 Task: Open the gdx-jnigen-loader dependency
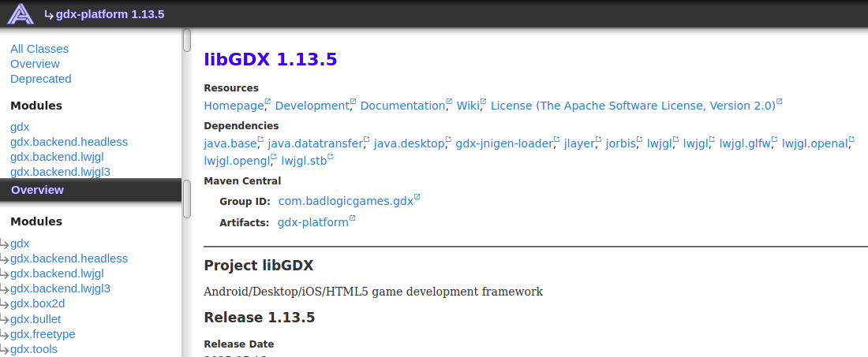point(504,144)
